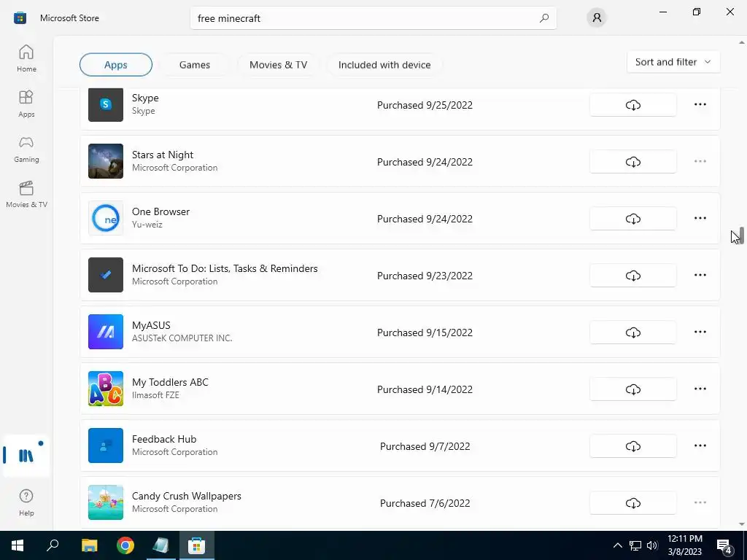Open the notification center icon
747x560 pixels.
point(724,545)
